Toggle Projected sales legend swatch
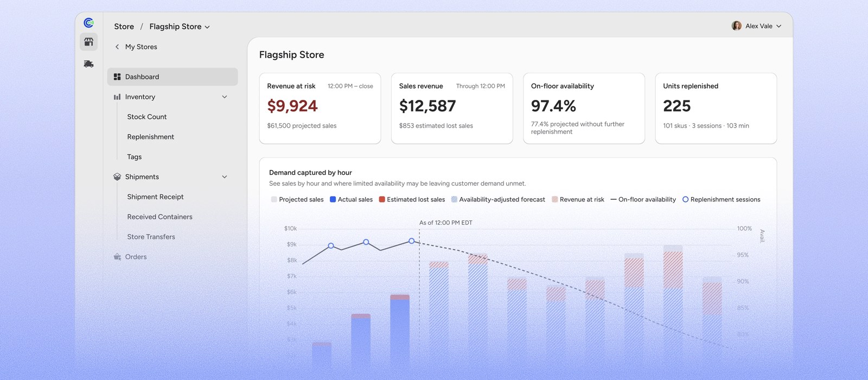868x380 pixels. tap(274, 200)
